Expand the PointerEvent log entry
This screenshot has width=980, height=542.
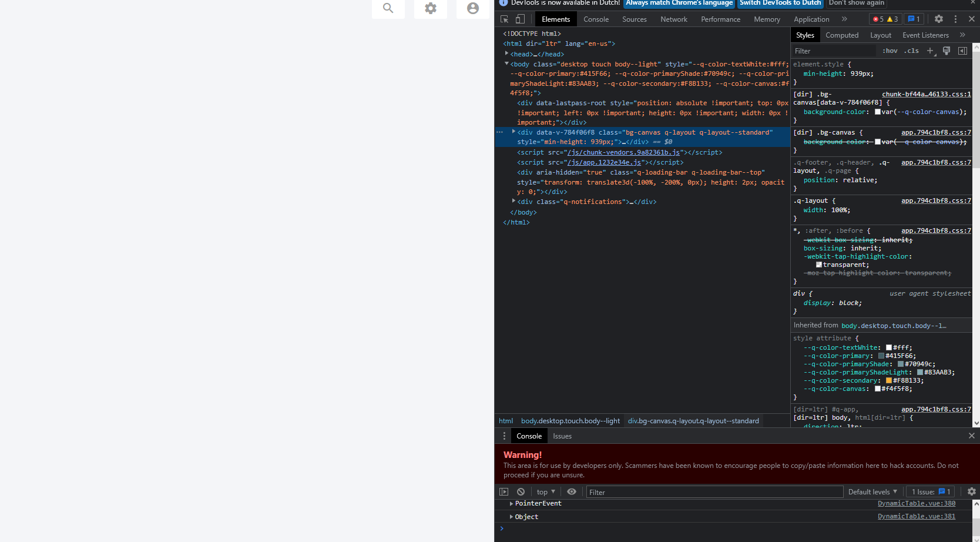(x=511, y=504)
